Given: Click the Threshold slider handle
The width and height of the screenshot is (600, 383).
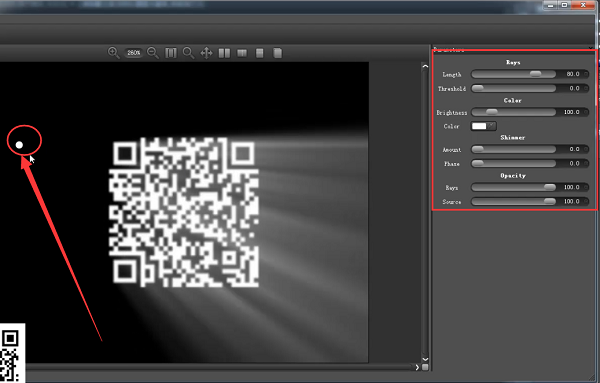Looking at the screenshot, I should coord(478,88).
